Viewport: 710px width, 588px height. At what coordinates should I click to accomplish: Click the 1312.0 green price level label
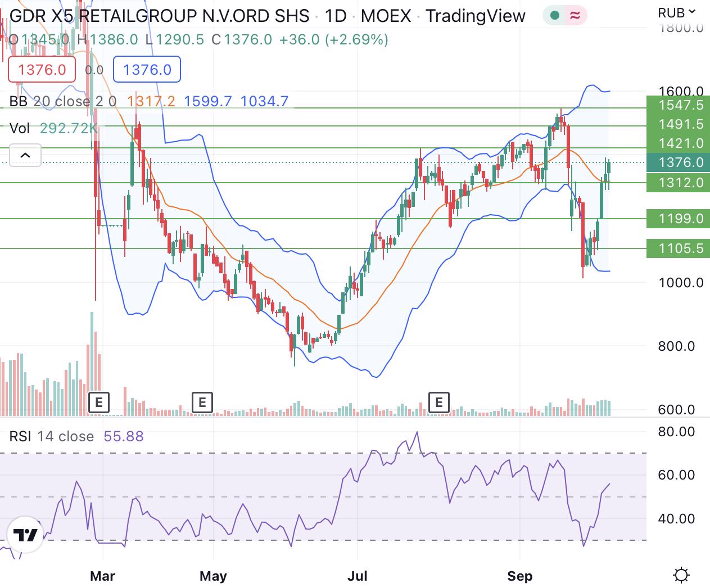coord(677,183)
